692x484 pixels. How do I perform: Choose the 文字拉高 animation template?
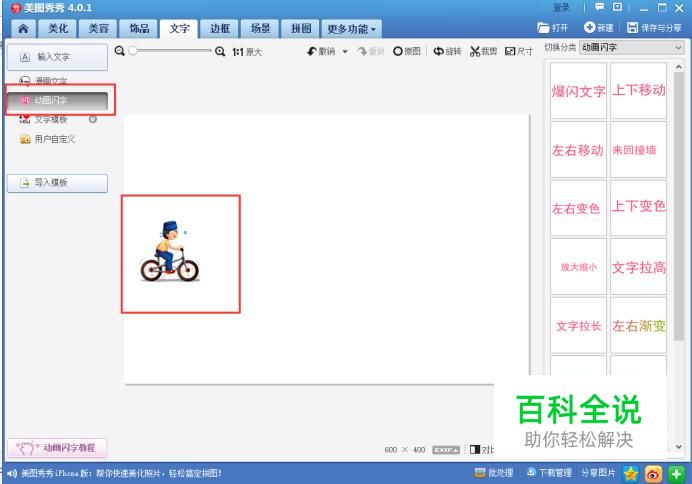pyautogui.click(x=639, y=267)
